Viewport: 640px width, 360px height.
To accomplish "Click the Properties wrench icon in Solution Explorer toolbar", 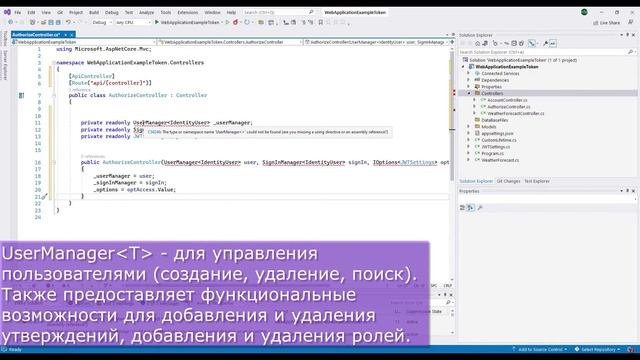I will point(546,43).
